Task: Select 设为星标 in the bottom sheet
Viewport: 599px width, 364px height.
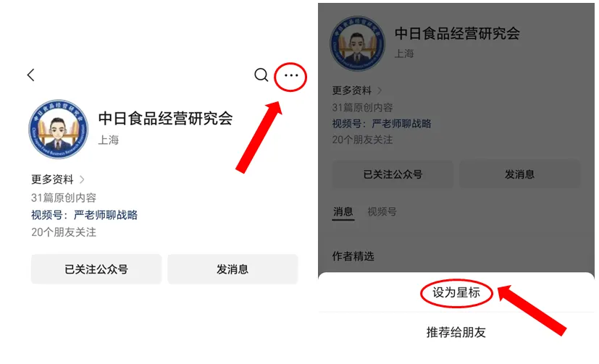Action: (456, 292)
